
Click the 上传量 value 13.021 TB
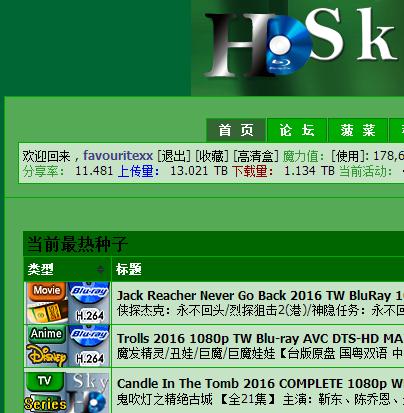pyautogui.click(x=199, y=171)
